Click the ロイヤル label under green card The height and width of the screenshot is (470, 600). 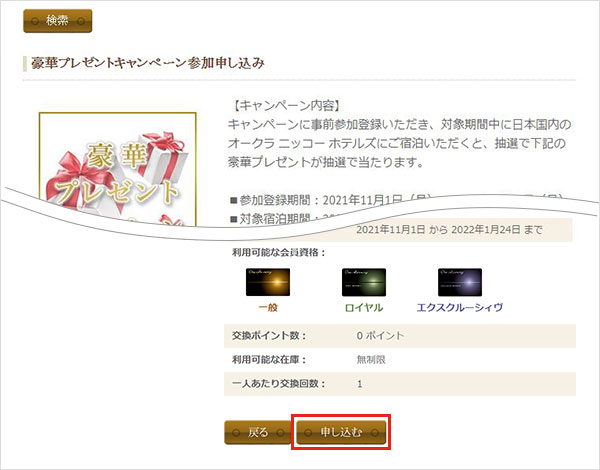[364, 307]
